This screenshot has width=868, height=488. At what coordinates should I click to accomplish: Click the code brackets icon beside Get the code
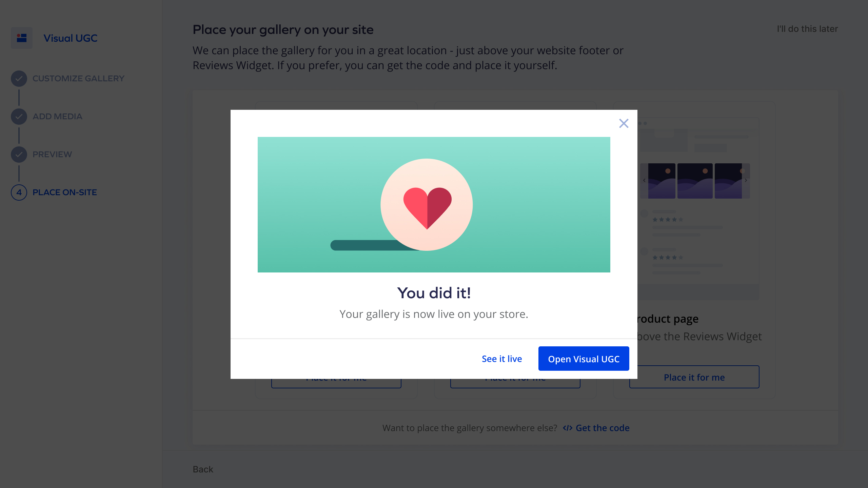(568, 428)
